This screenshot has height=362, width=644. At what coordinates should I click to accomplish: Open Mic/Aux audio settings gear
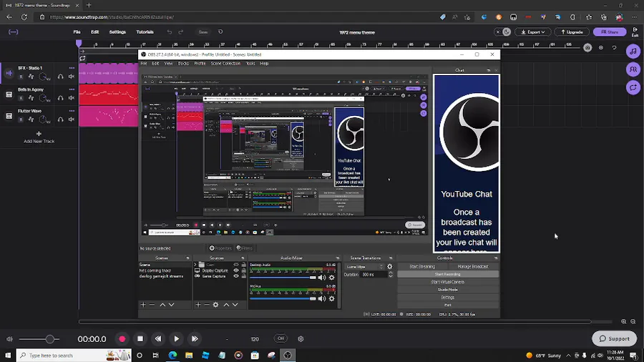332,299
